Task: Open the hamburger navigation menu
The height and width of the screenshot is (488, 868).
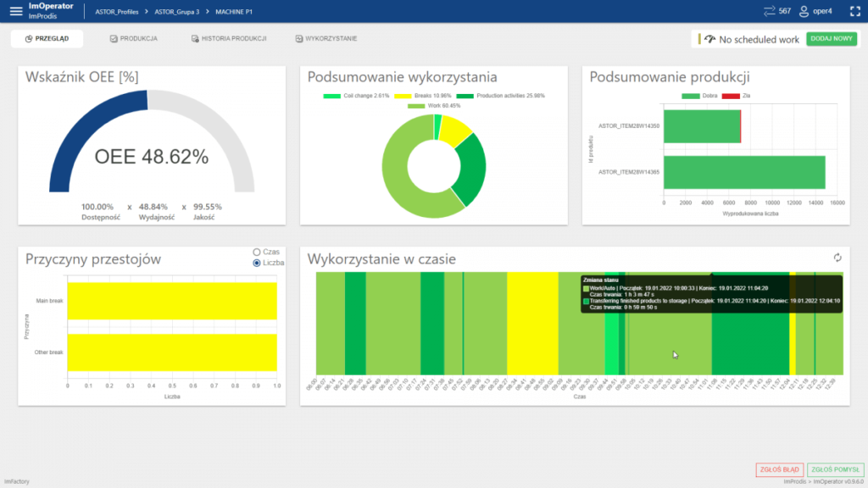Action: pos(15,11)
